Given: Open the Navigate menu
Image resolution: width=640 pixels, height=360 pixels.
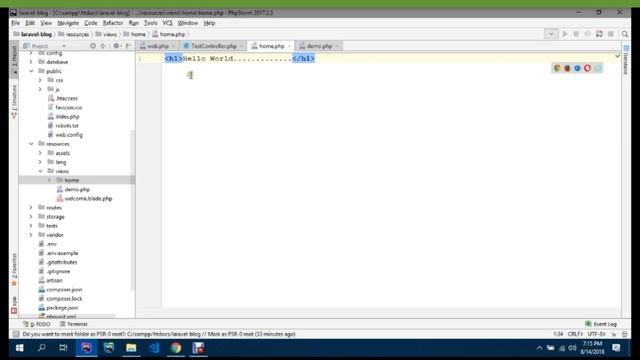Looking at the screenshot, I should (68, 23).
